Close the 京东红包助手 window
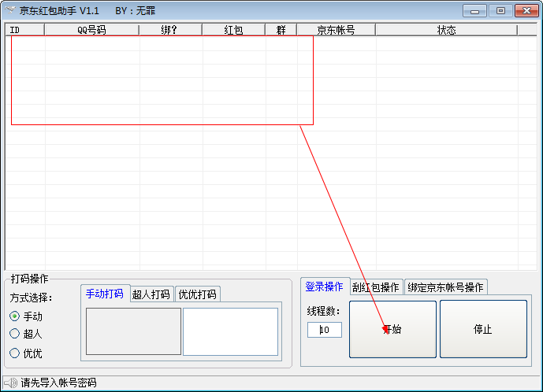 [x=526, y=11]
